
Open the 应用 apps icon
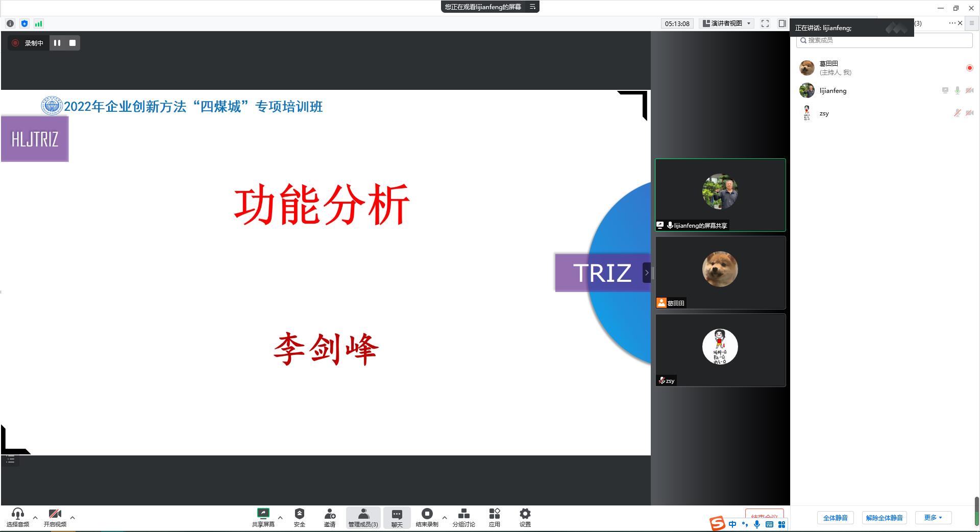point(494,514)
